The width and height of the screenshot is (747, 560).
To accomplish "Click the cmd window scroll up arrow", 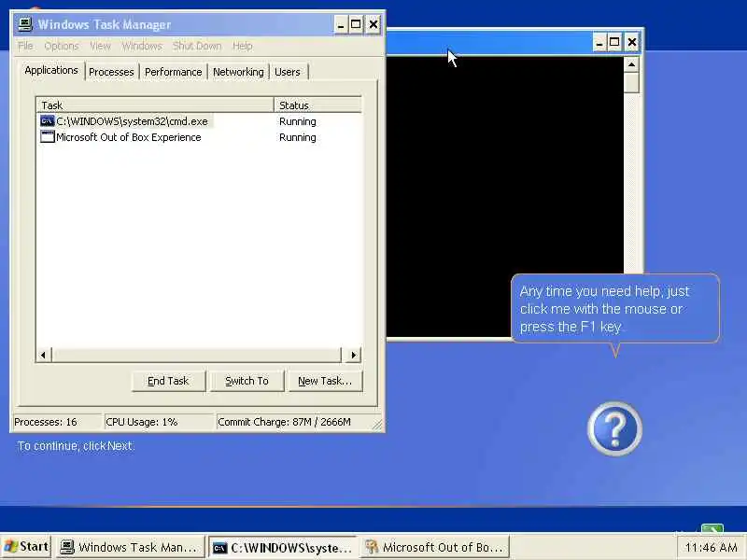I will (632, 64).
